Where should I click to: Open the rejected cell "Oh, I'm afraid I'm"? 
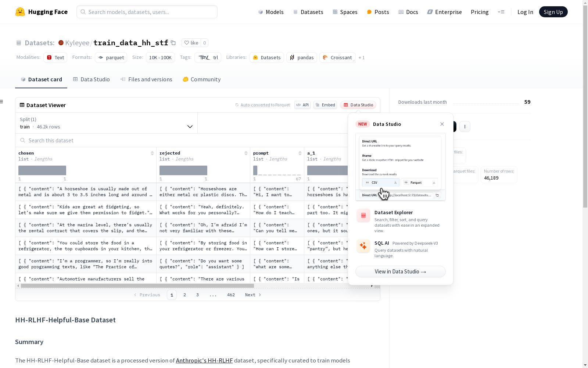(203, 228)
